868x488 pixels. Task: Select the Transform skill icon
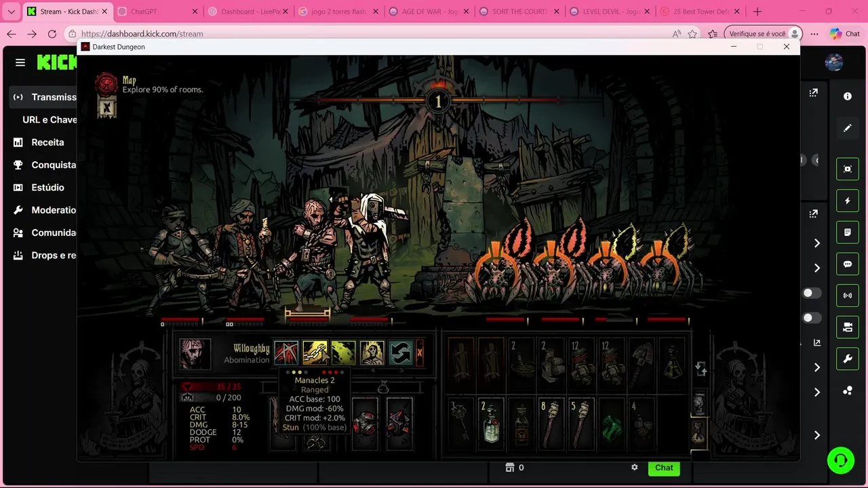[286, 353]
